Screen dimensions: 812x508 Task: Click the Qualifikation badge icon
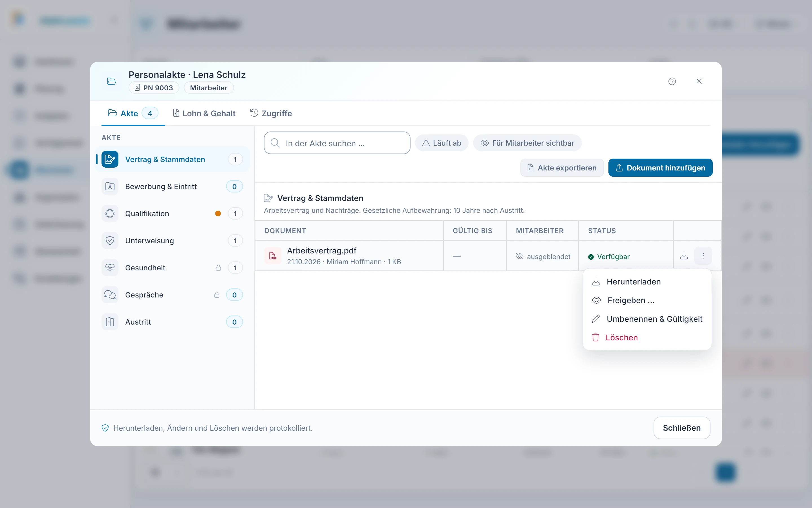click(x=110, y=214)
